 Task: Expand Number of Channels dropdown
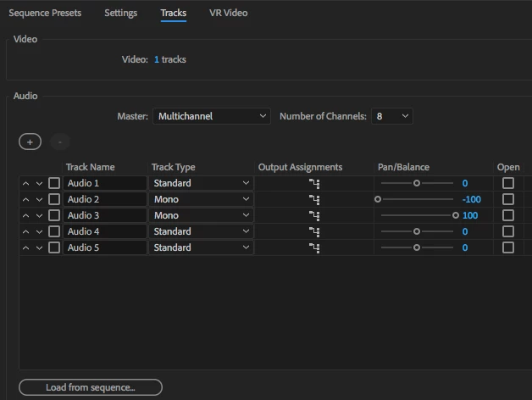click(392, 116)
